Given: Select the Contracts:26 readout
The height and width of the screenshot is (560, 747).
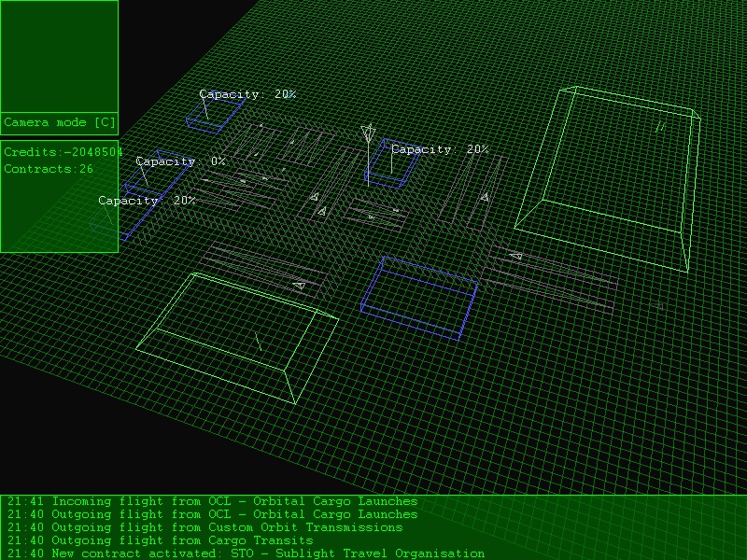Looking at the screenshot, I should click(49, 169).
